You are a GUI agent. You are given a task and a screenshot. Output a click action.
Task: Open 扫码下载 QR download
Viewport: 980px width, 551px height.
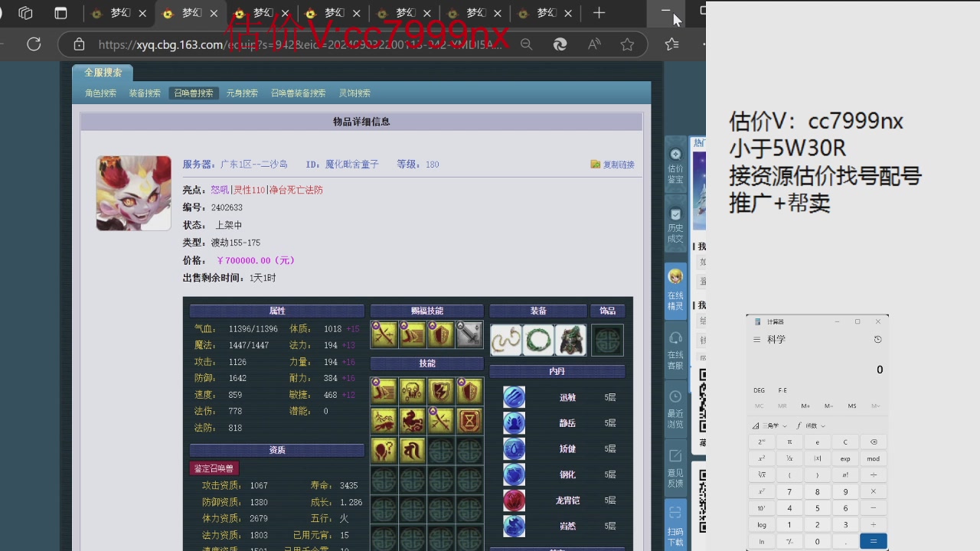pyautogui.click(x=675, y=525)
